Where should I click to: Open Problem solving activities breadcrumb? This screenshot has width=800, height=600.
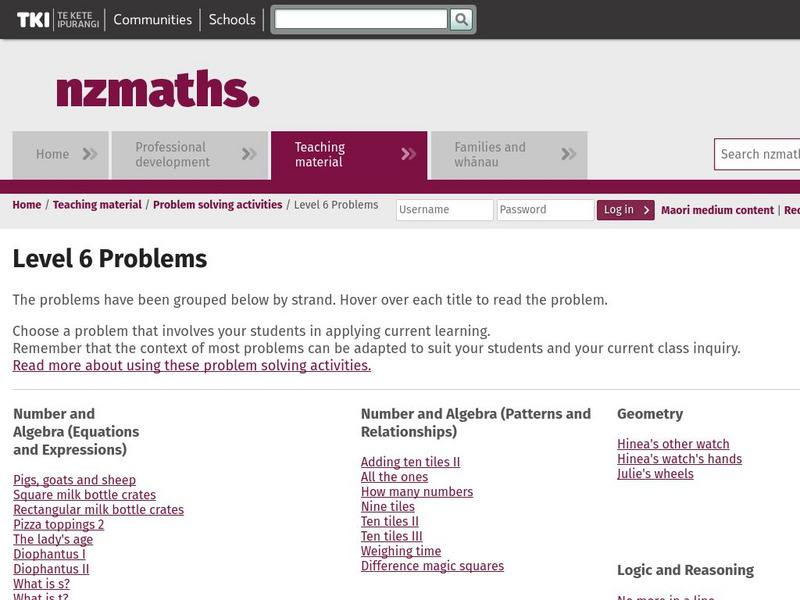click(217, 205)
